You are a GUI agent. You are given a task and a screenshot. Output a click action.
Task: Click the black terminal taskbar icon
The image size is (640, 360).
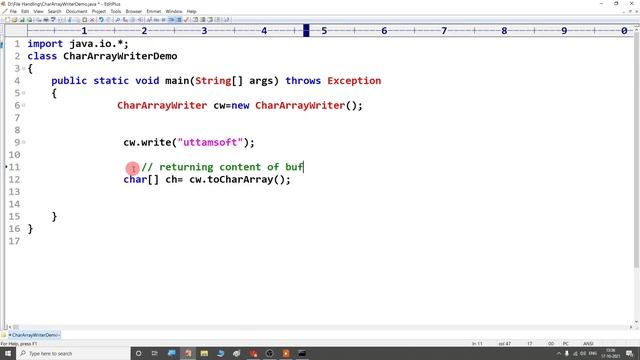tap(302, 353)
